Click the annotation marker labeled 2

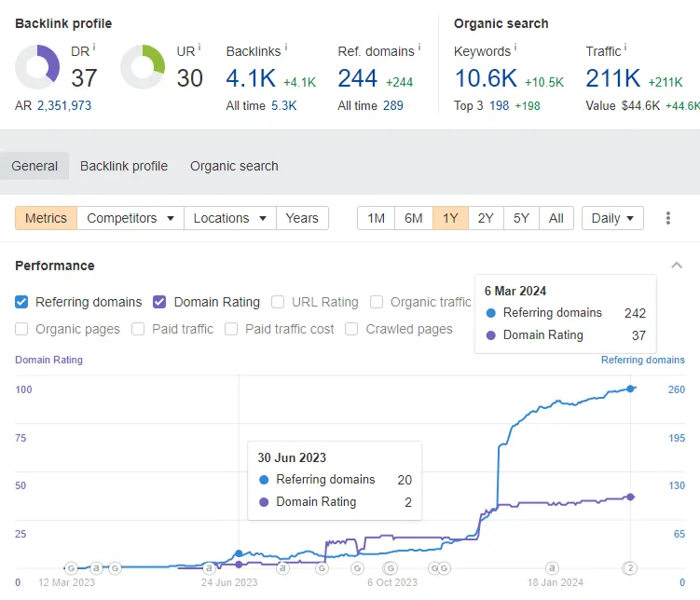pyautogui.click(x=630, y=568)
